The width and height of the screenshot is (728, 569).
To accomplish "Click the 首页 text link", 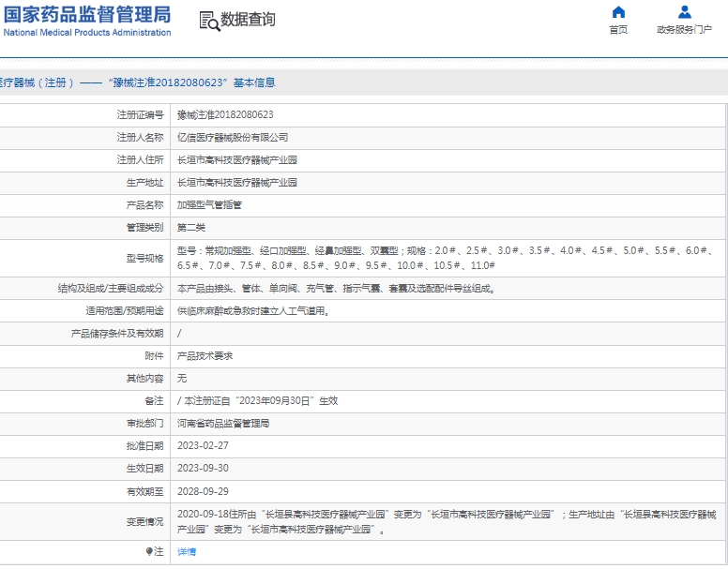I will coord(618,30).
